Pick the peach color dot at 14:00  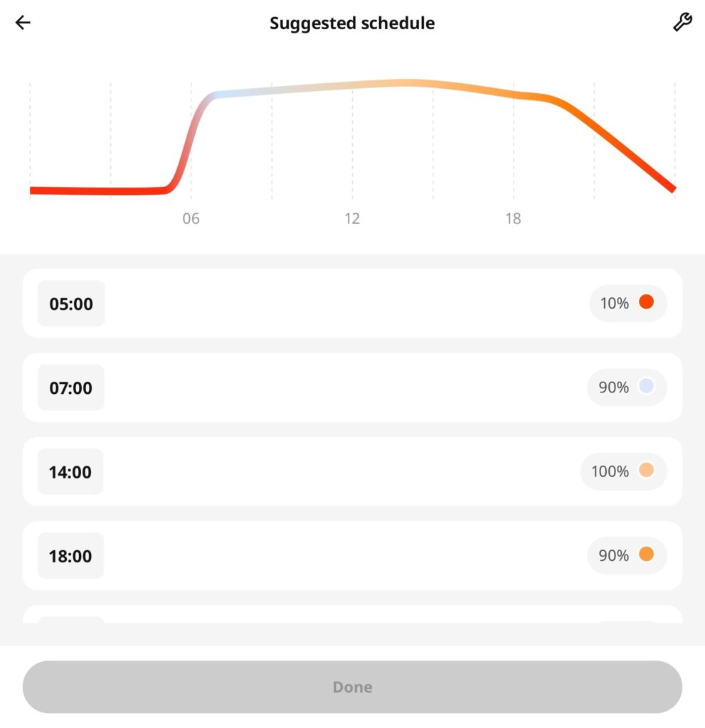(x=646, y=470)
